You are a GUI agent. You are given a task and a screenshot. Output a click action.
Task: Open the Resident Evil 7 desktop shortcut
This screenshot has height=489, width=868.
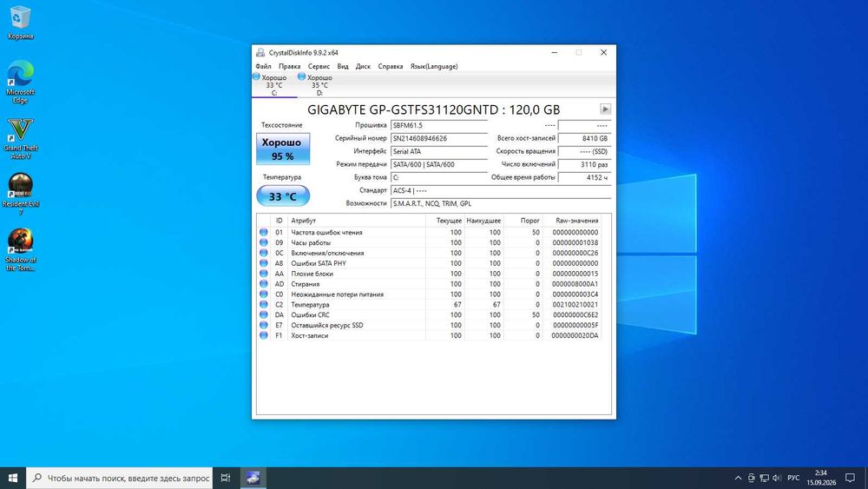pos(21,195)
